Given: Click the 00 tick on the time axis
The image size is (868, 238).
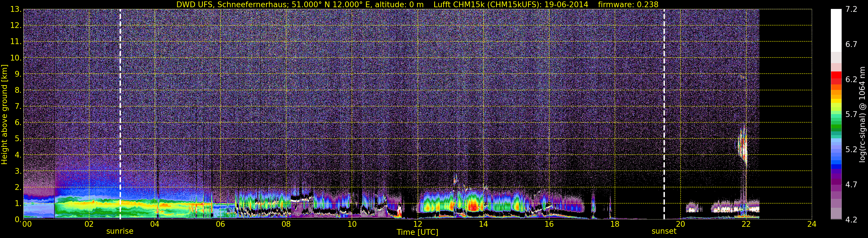Looking at the screenshot, I should coord(27,224).
